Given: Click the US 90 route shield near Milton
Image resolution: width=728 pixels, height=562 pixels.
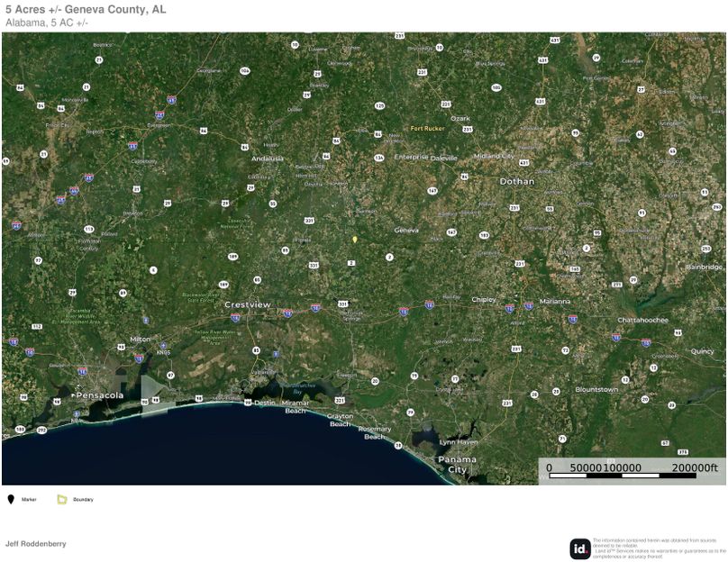Looking at the screenshot, I should click(120, 346).
